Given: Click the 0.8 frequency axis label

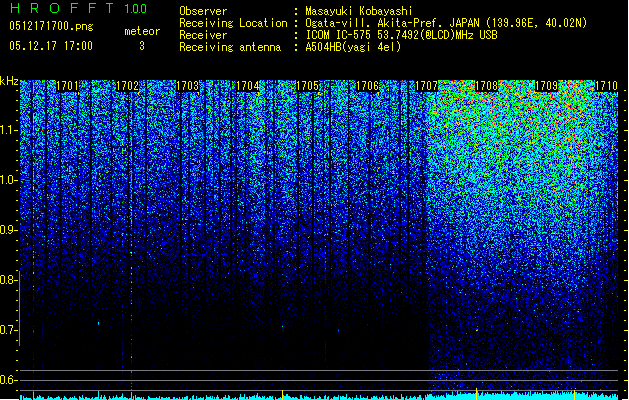Looking at the screenshot, I should (x=8, y=280).
